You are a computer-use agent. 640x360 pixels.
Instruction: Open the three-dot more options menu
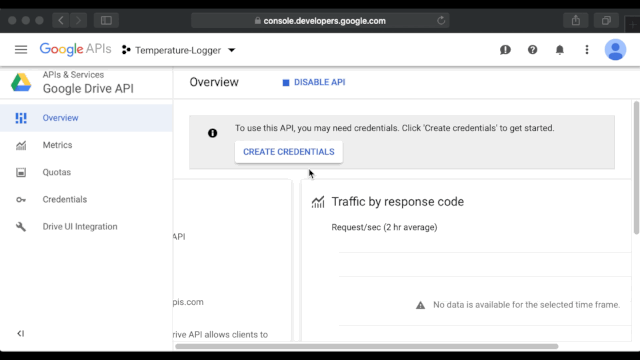(587, 50)
